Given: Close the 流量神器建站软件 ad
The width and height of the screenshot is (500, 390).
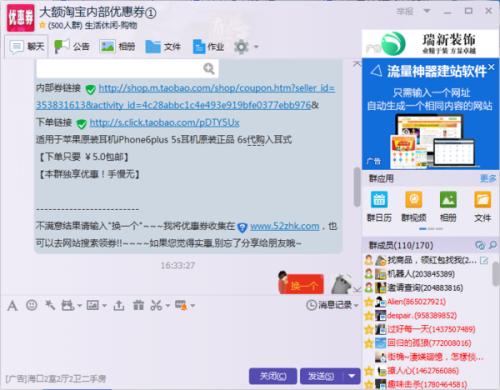Looking at the screenshot, I should tap(491, 67).
